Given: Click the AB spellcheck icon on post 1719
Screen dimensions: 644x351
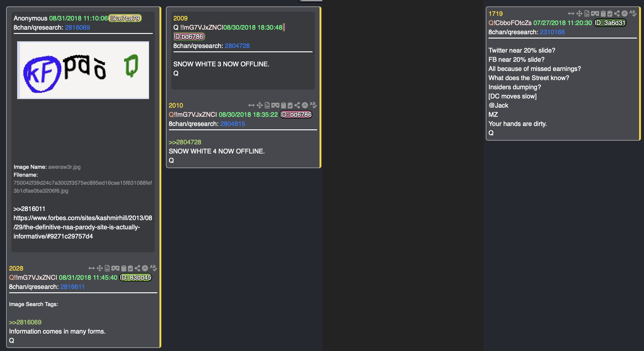Looking at the screenshot, I should tap(633, 13).
